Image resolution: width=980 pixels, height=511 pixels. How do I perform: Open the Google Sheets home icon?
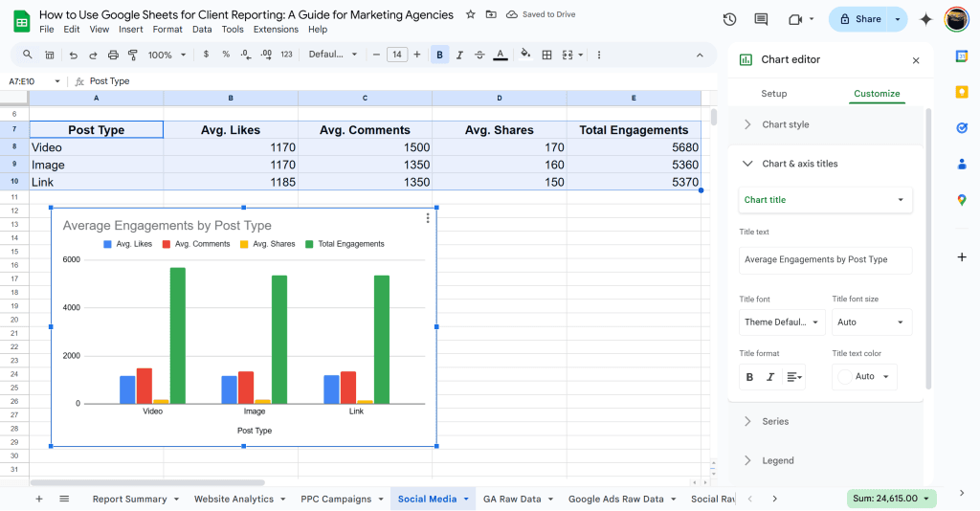tap(22, 21)
